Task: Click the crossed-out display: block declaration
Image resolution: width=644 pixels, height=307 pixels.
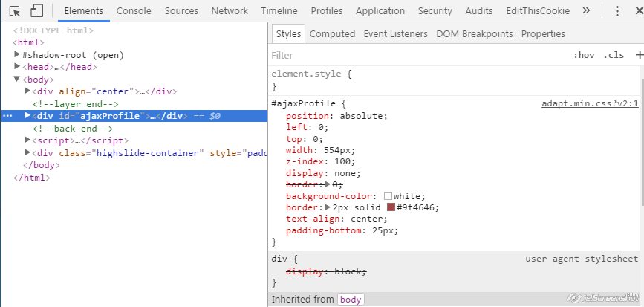Action: tap(326, 271)
